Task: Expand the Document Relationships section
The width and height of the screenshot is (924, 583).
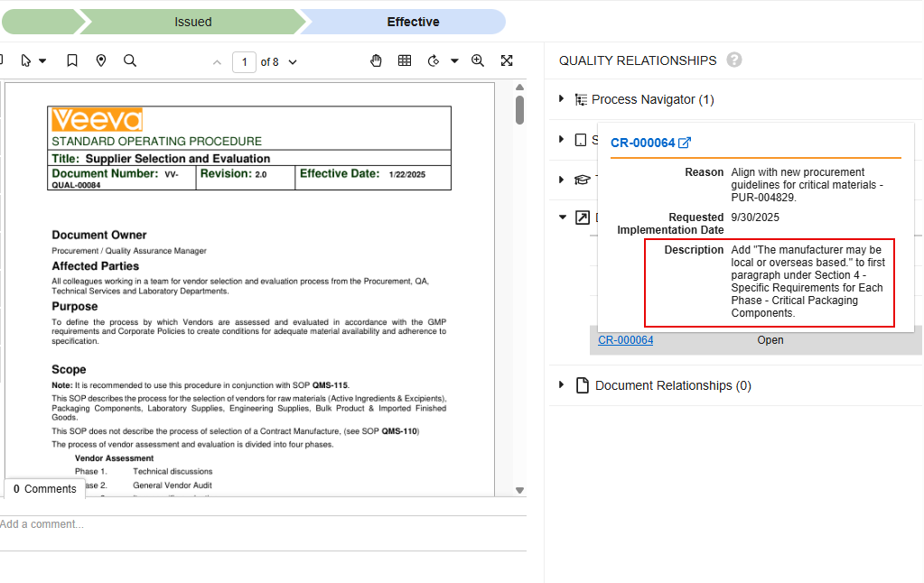Action: [562, 385]
